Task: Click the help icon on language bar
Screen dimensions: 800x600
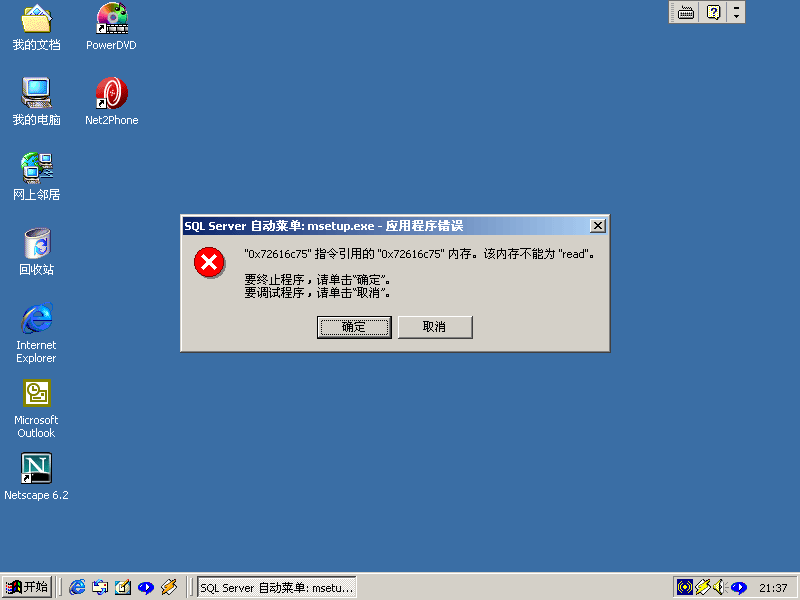Action: pyautogui.click(x=713, y=12)
